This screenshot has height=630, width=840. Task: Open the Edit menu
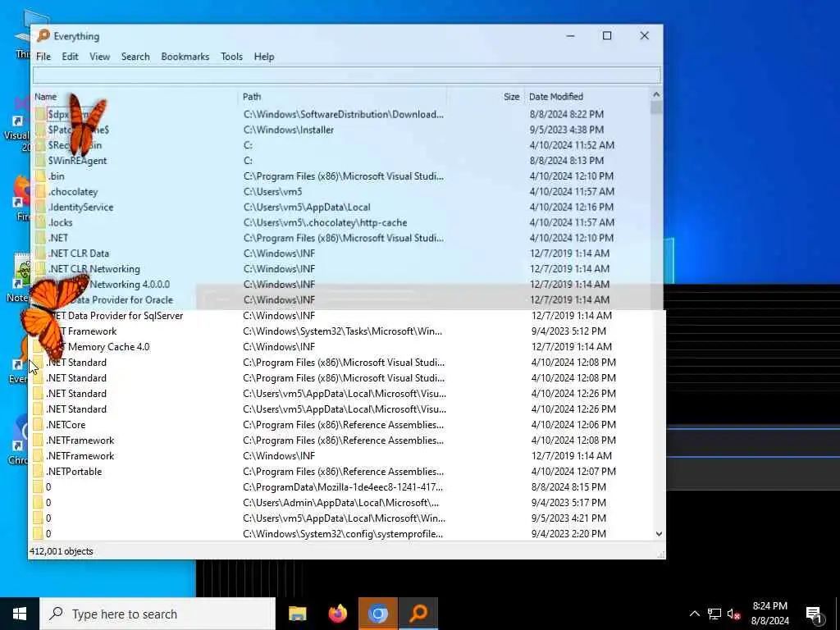coord(70,57)
